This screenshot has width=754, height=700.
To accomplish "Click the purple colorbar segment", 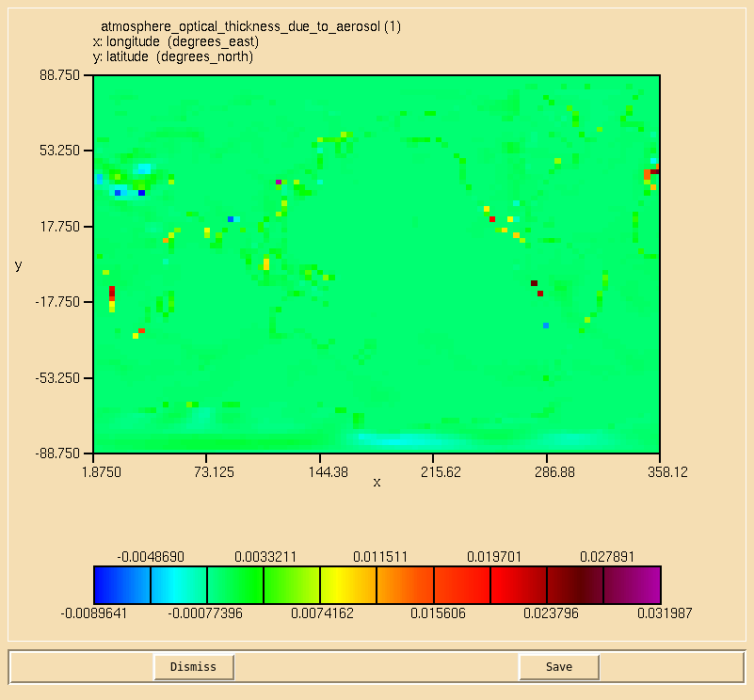I will (x=632, y=585).
